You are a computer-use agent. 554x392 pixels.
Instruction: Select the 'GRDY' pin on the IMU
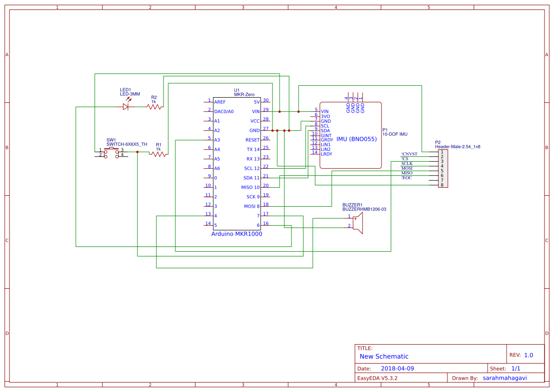click(327, 140)
